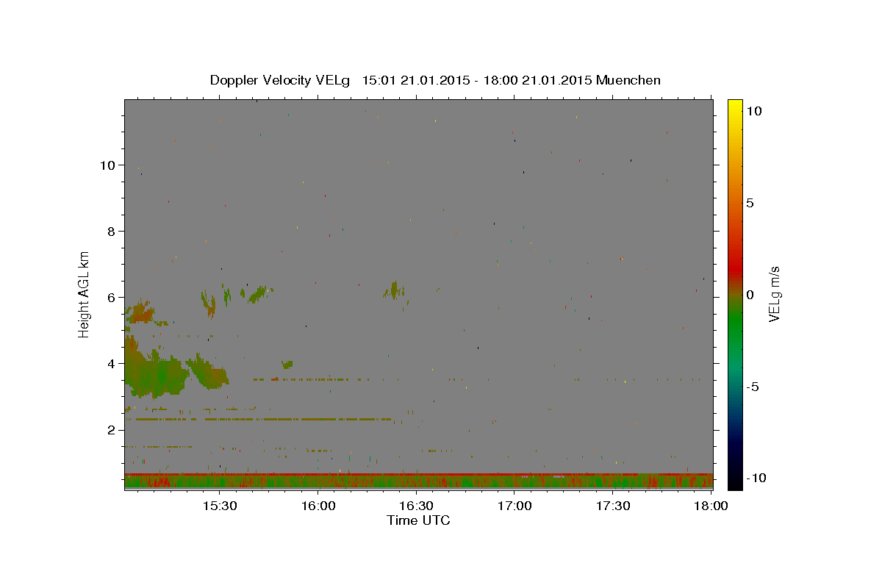Viewport: 882px width, 588px height.
Task: Click the yellow top of the colorbar
Action: [734, 105]
